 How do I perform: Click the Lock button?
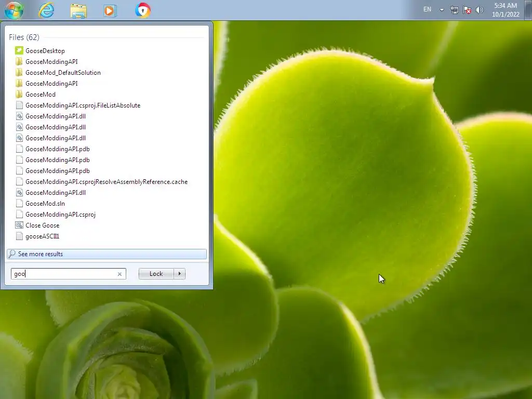(156, 274)
